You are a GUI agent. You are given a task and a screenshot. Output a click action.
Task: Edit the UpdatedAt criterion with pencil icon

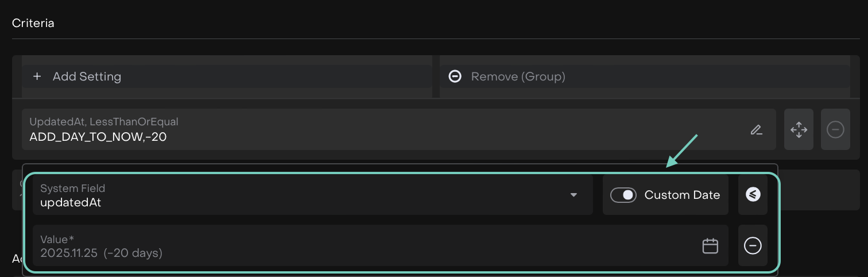[756, 130]
